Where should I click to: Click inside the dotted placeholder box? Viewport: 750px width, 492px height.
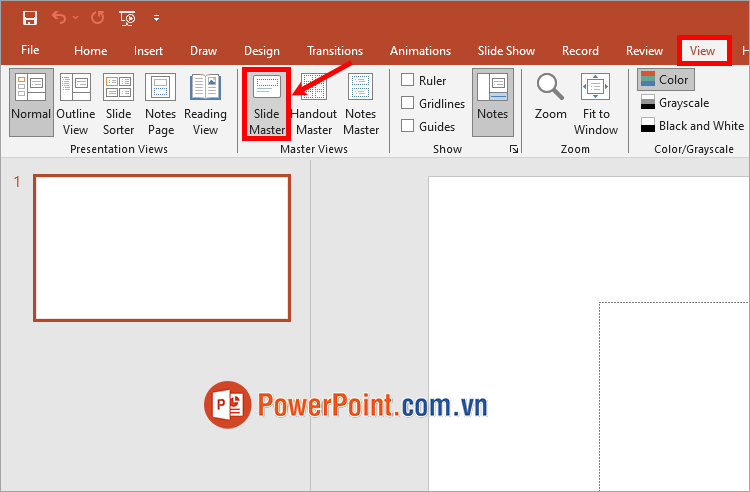coord(674,396)
